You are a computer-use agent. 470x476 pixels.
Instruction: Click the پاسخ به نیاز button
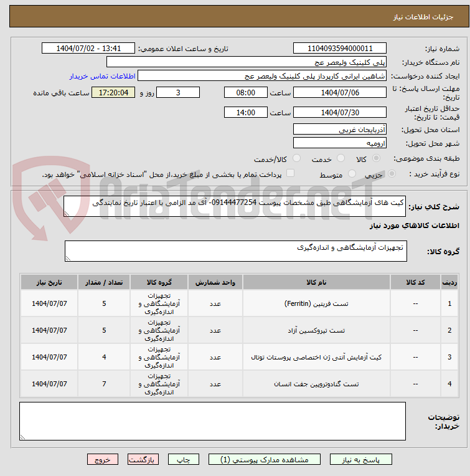point(360,459)
